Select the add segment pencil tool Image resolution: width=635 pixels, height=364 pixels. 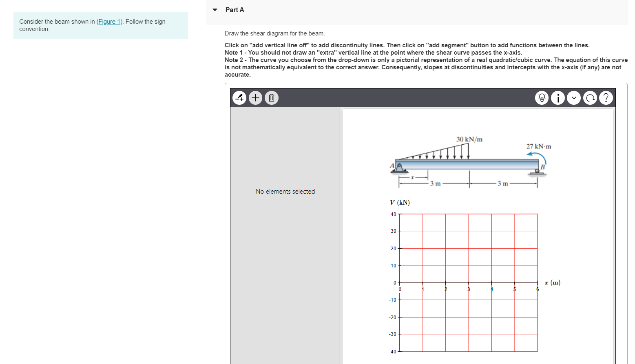tap(239, 97)
